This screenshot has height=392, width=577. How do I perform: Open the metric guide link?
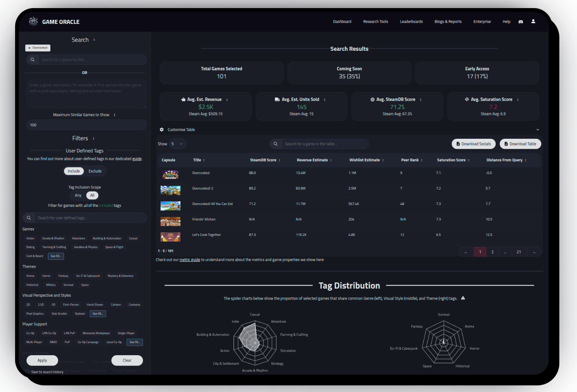tap(190, 260)
